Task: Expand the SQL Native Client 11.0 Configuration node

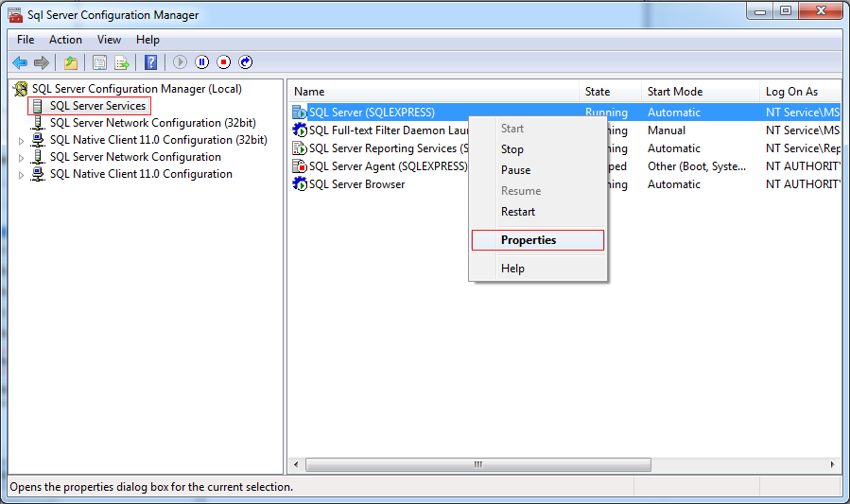Action: point(21,175)
